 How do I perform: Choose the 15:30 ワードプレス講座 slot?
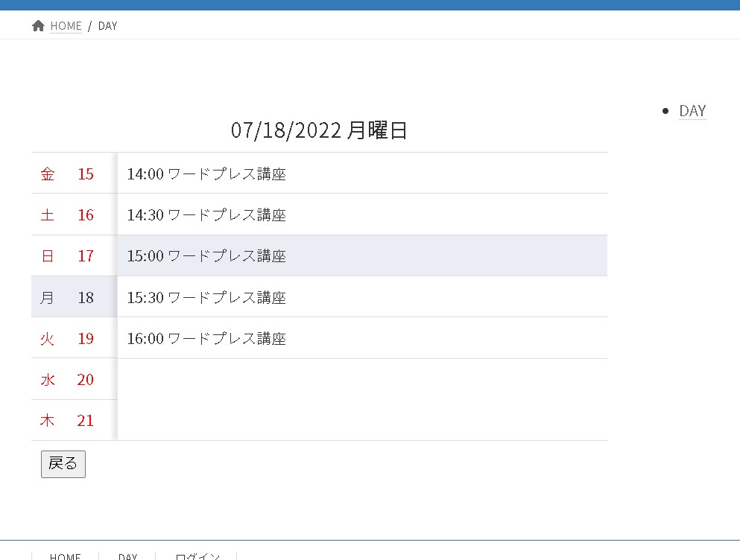coord(206,298)
